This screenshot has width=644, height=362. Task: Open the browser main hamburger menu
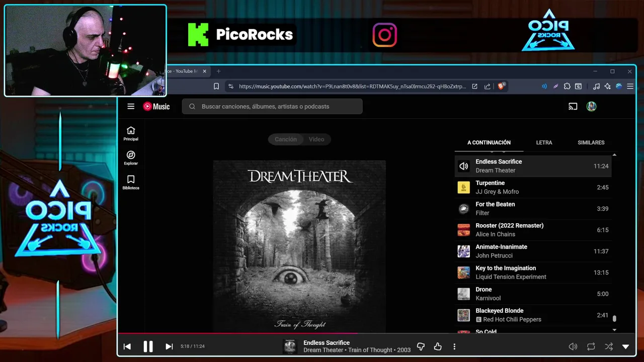point(630,86)
